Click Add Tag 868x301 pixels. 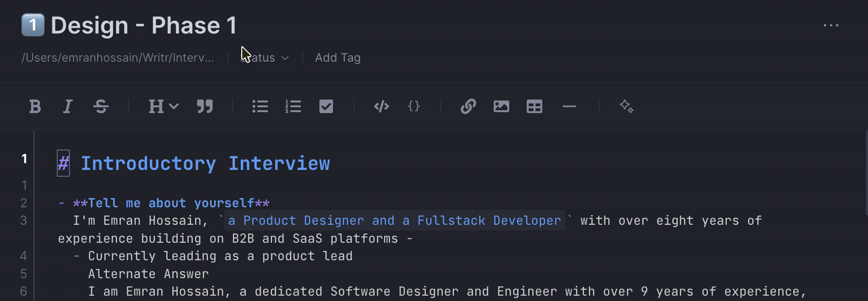coord(338,58)
